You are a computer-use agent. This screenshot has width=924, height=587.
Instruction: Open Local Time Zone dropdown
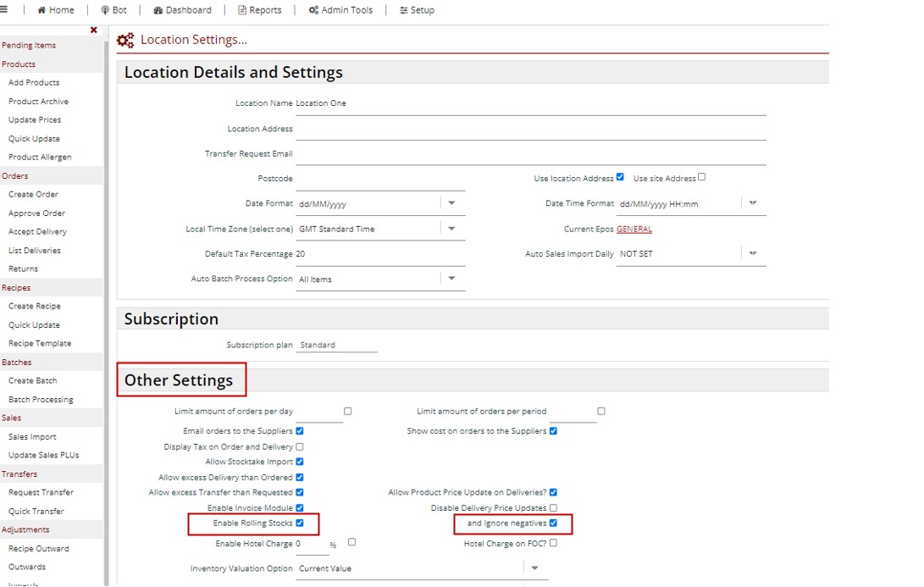tap(451, 229)
